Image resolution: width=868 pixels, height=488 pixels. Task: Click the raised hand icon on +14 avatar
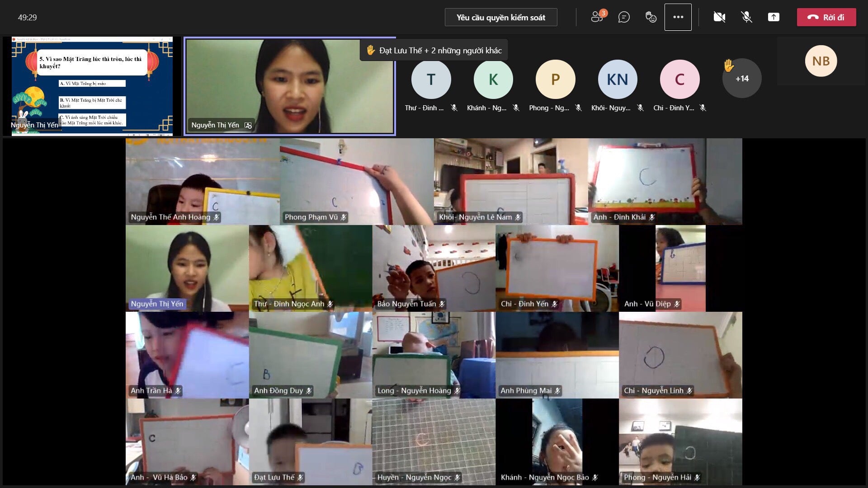click(x=728, y=66)
